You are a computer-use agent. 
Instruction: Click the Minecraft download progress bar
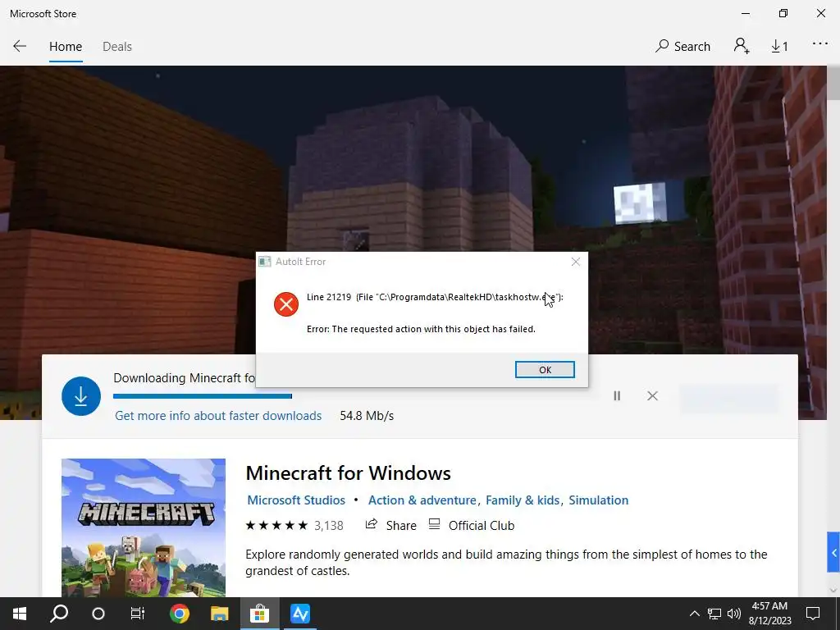click(203, 396)
